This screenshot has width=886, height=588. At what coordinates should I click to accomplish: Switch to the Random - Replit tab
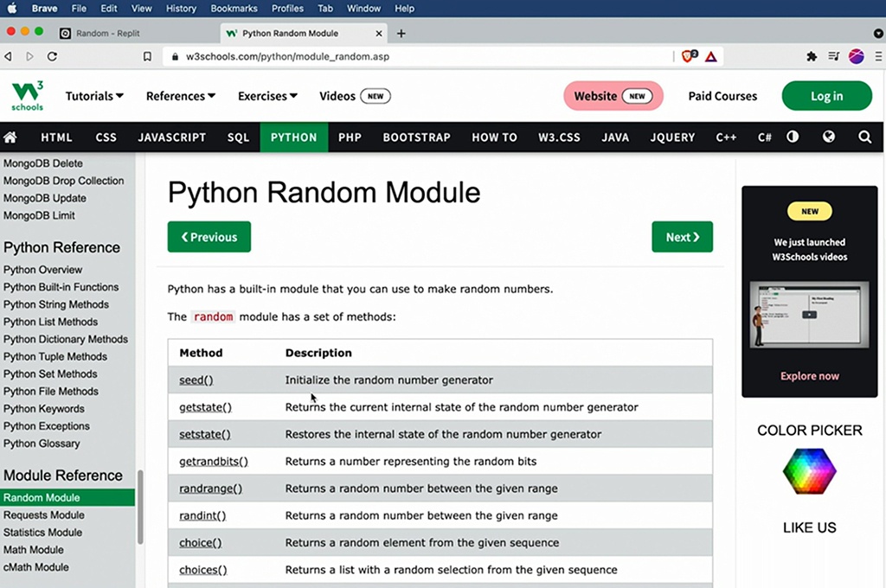(x=108, y=34)
